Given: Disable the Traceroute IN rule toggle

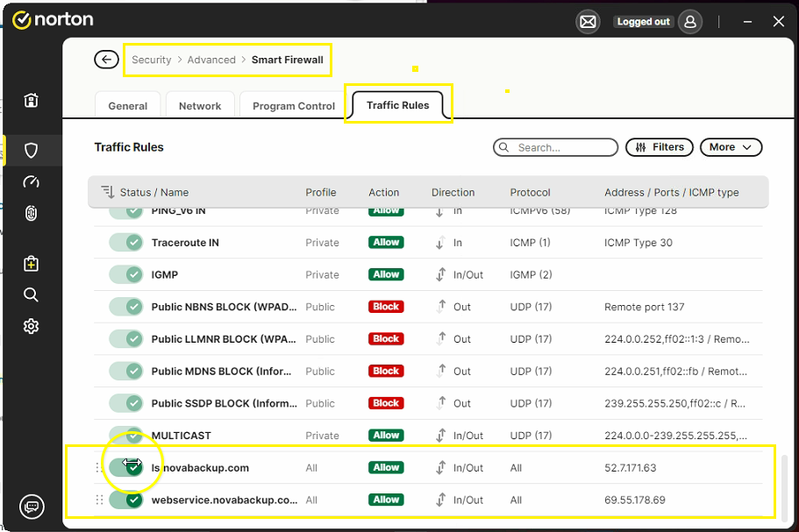Looking at the screenshot, I should [x=126, y=242].
